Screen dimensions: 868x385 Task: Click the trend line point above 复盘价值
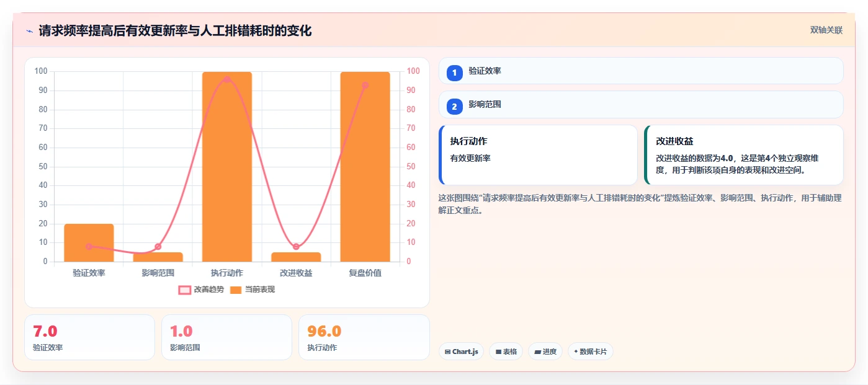(x=365, y=85)
